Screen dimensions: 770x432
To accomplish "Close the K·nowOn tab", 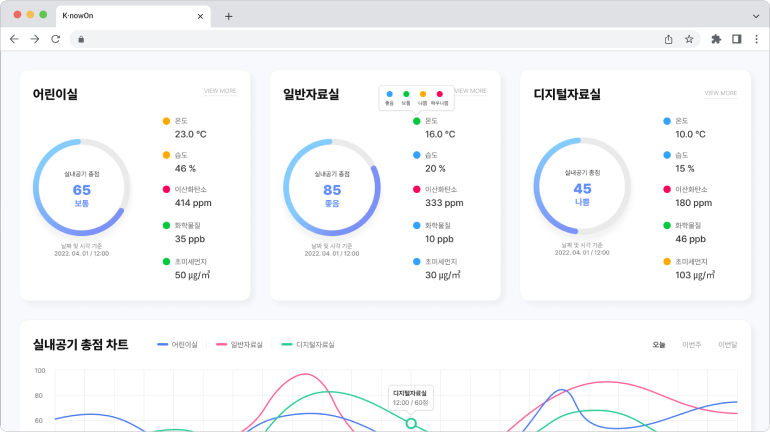I will tap(201, 16).
